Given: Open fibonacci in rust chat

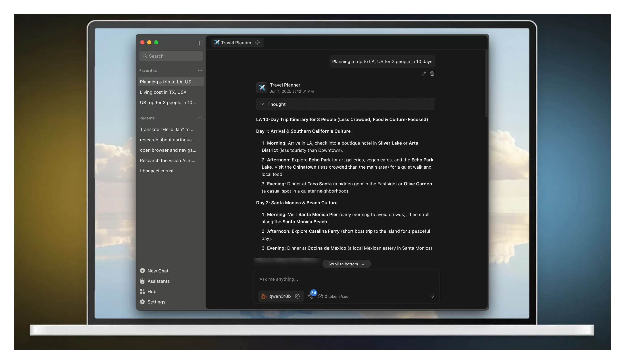Looking at the screenshot, I should point(156,171).
